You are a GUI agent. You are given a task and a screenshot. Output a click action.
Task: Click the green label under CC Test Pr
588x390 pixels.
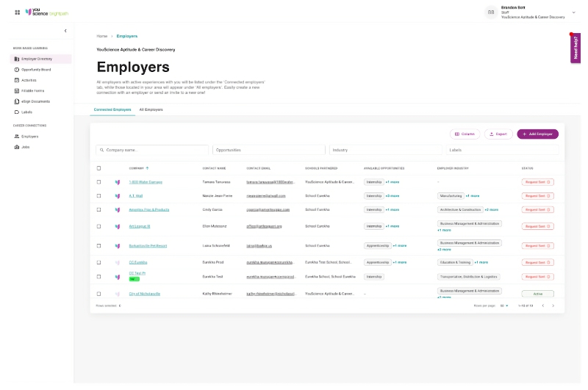(x=134, y=279)
